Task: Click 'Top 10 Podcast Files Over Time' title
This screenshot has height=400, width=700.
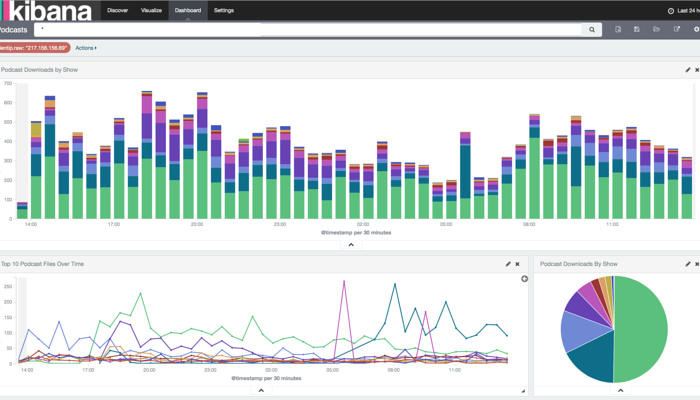Action: pyautogui.click(x=42, y=264)
